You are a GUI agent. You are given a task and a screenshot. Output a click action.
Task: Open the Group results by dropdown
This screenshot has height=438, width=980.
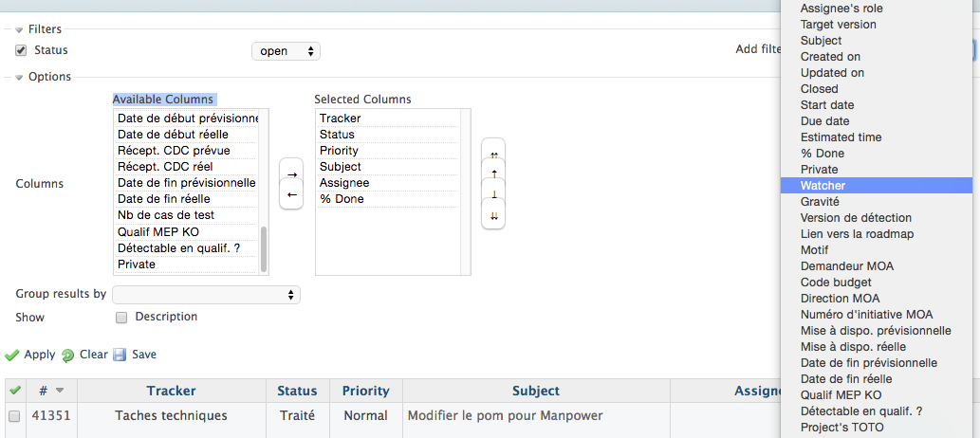pyautogui.click(x=206, y=295)
